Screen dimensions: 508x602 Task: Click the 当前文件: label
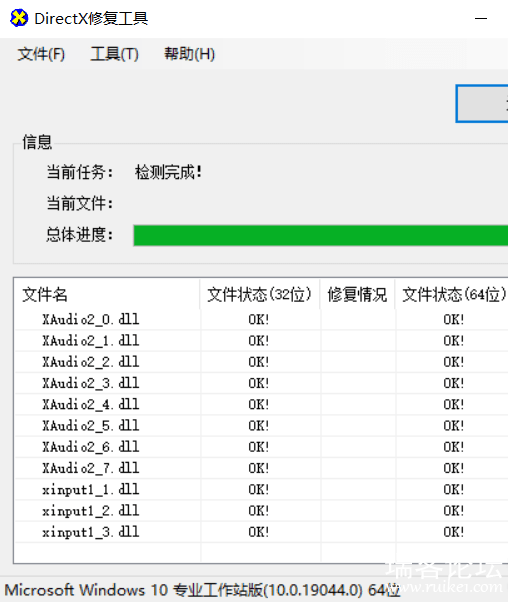click(x=79, y=203)
